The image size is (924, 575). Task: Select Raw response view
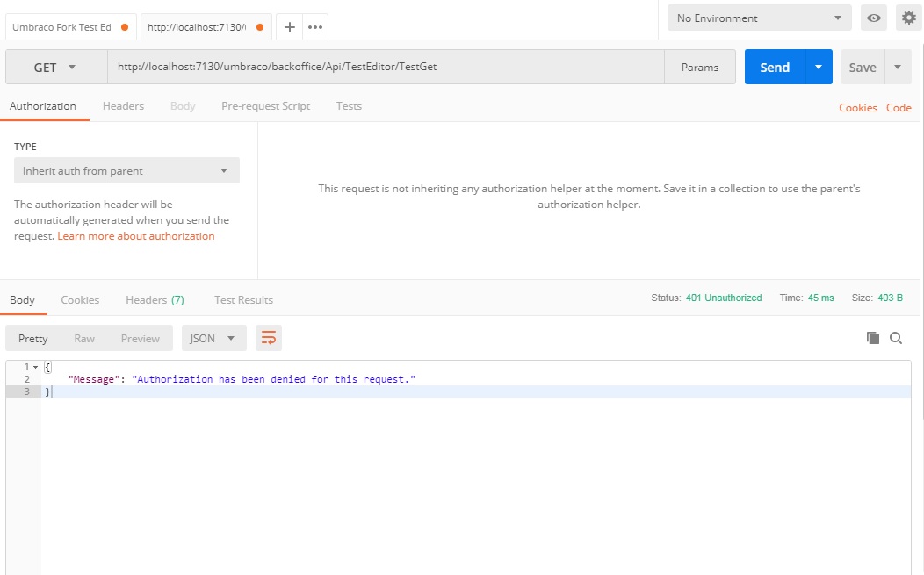coord(84,338)
